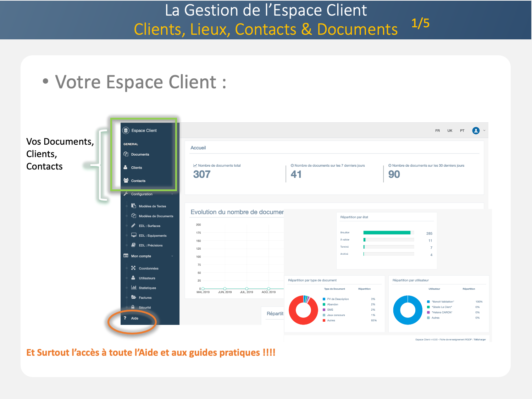Click the Aide question mark icon
Image resolution: width=532 pixels, height=399 pixels.
125,318
